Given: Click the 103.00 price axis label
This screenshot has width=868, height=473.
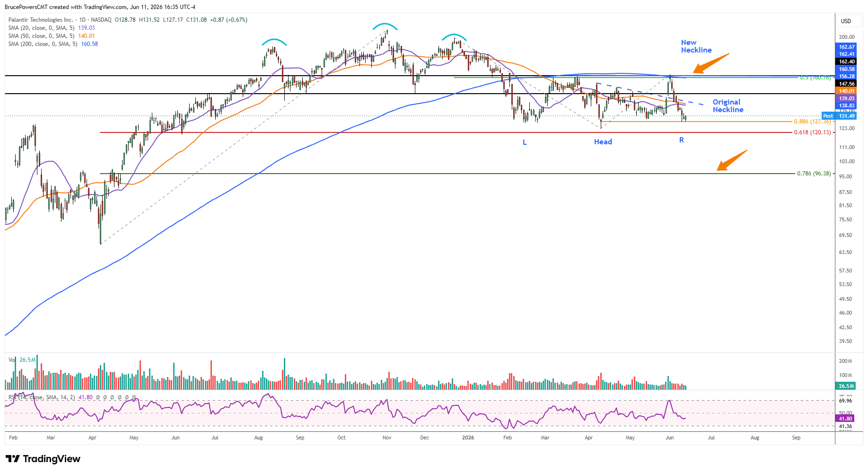Looking at the screenshot, I should [847, 161].
